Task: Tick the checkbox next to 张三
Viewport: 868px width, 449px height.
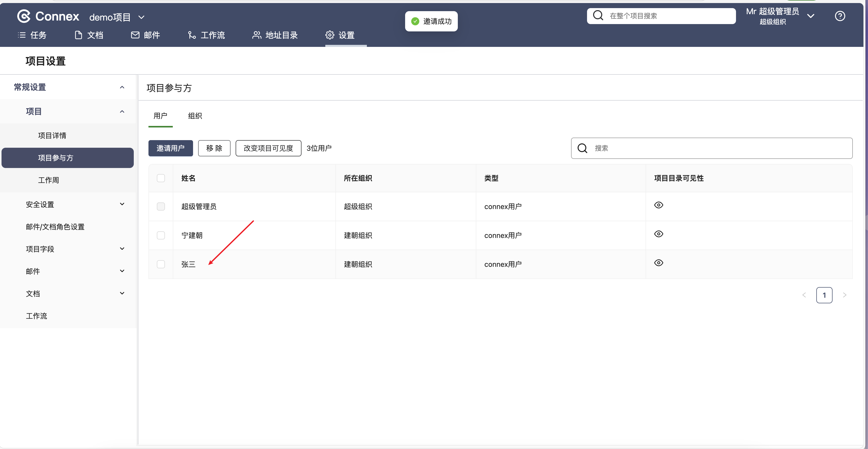Action: point(161,264)
